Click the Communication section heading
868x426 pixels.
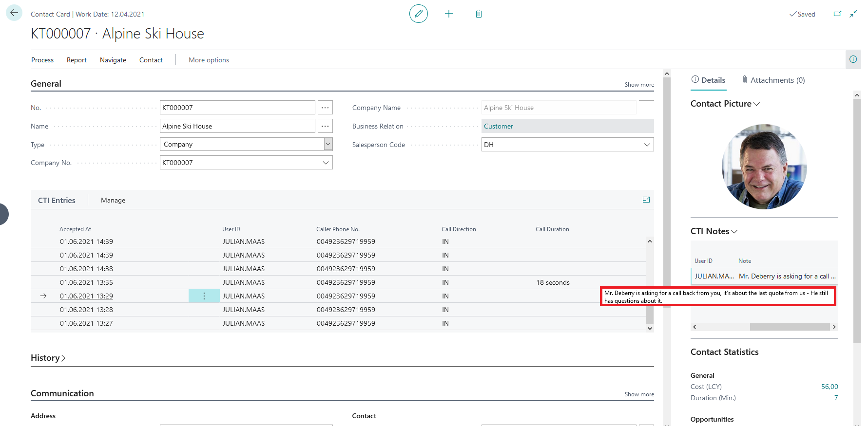coord(62,393)
